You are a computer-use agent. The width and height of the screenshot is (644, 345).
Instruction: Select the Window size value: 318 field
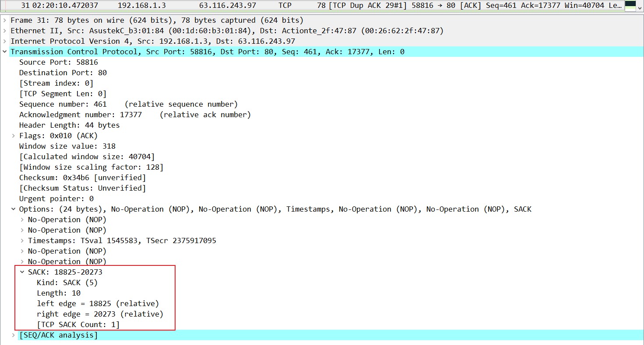pyautogui.click(x=67, y=146)
